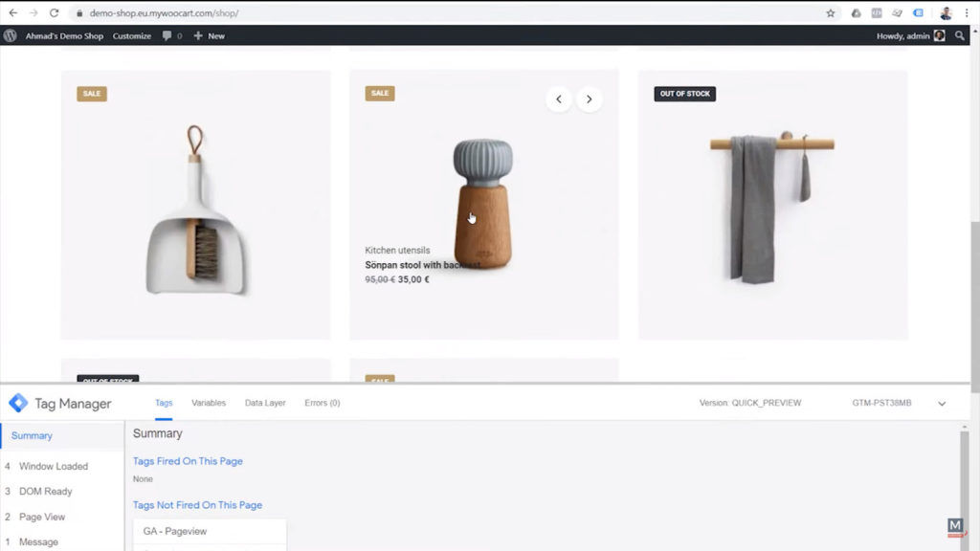Switch to the Data Layer tab
Viewport: 980px width, 551px height.
pyautogui.click(x=265, y=403)
